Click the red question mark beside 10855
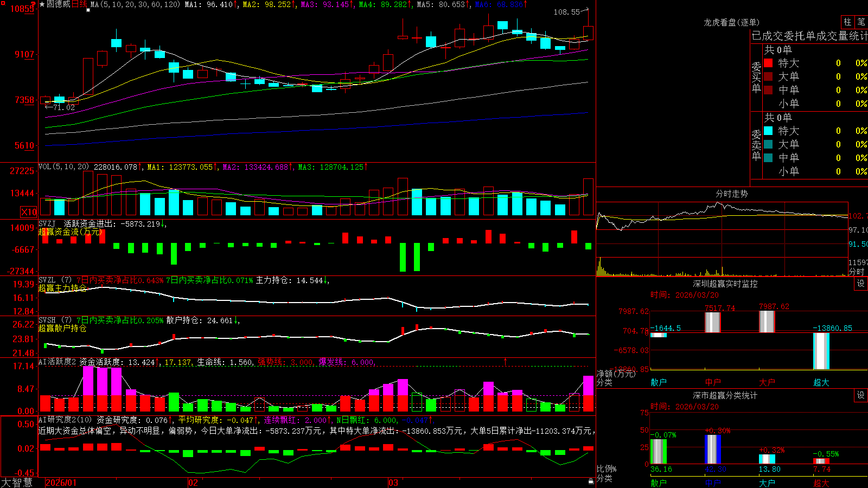Screen dimensions: 868x488 pyautogui.click(x=34, y=5)
